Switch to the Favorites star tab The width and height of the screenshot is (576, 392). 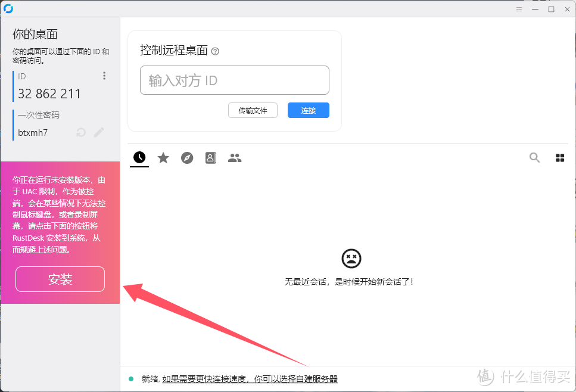click(x=163, y=157)
